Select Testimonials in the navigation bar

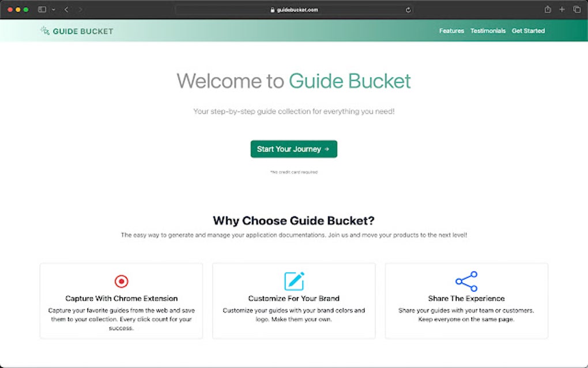click(x=488, y=31)
